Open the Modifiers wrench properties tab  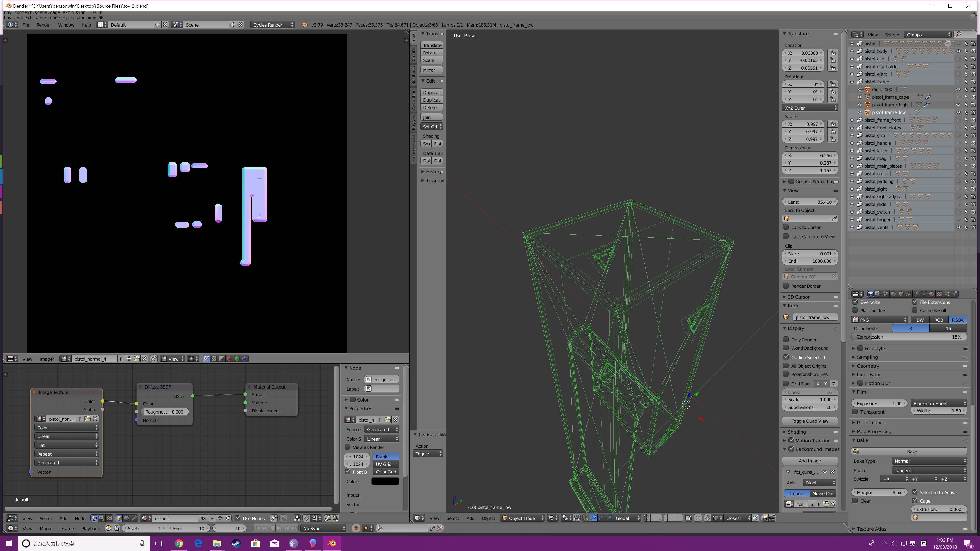916,294
